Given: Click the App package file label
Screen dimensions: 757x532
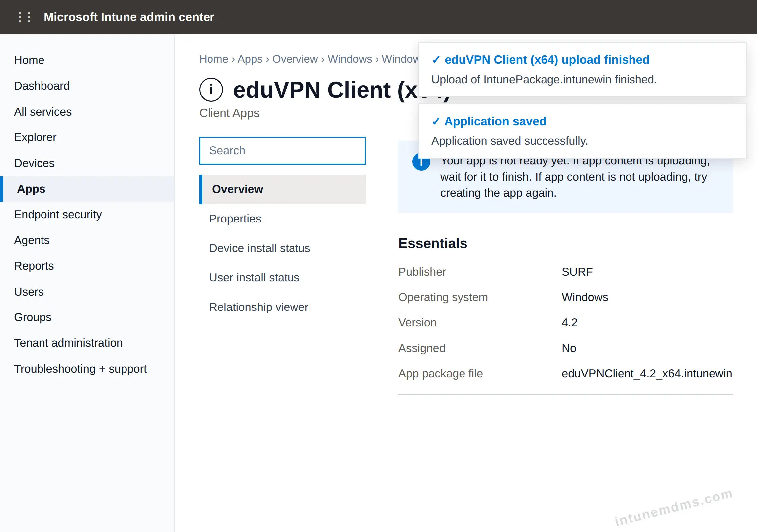Looking at the screenshot, I should click(x=441, y=373).
